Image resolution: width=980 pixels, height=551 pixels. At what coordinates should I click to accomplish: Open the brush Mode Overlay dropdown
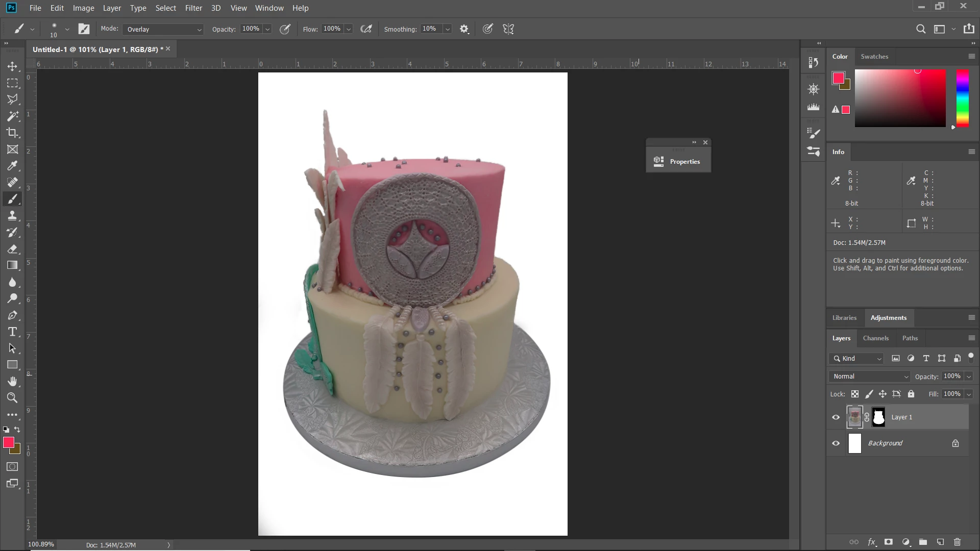(x=163, y=30)
